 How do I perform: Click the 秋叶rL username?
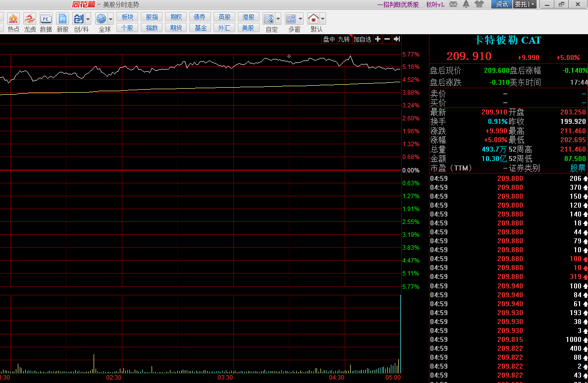coord(435,4)
